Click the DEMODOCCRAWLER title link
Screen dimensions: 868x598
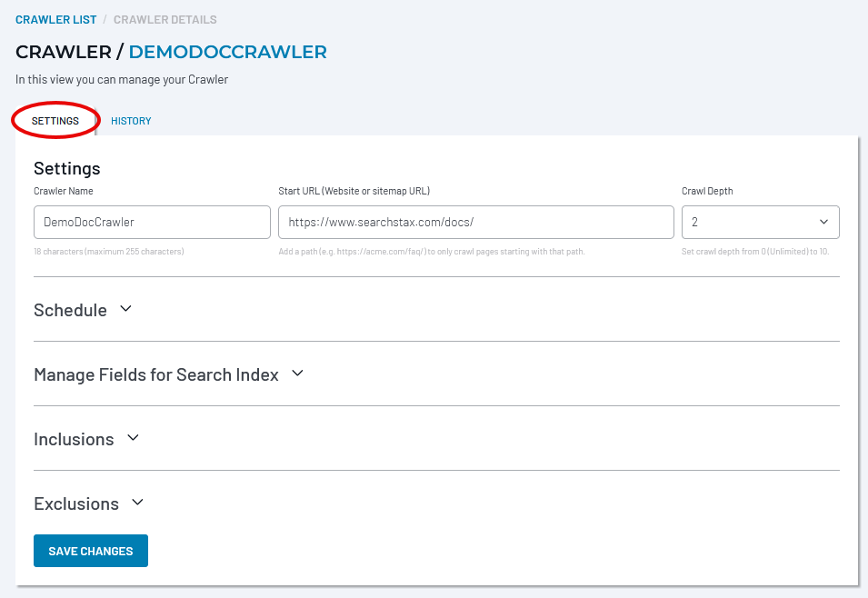[x=227, y=52]
